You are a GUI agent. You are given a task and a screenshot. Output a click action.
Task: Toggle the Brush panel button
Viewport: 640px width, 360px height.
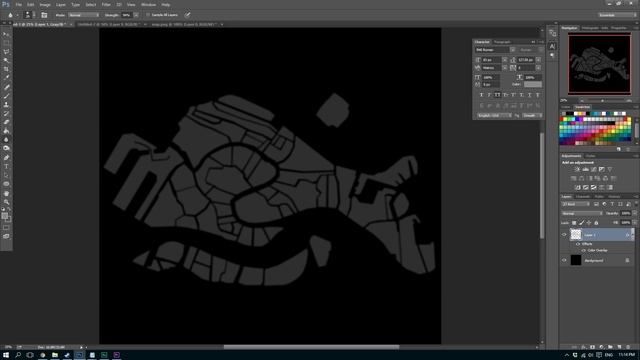coord(44,15)
